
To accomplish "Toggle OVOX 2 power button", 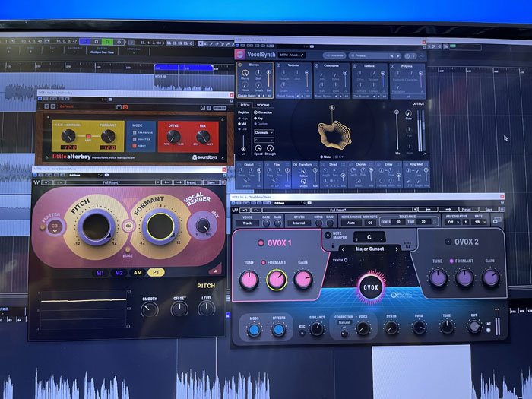I will [448, 242].
